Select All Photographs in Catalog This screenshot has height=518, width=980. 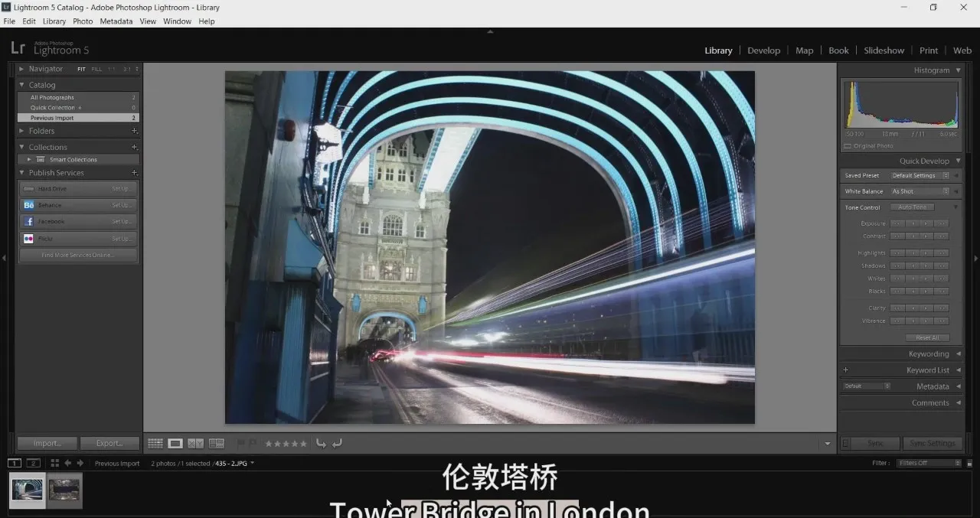point(78,97)
